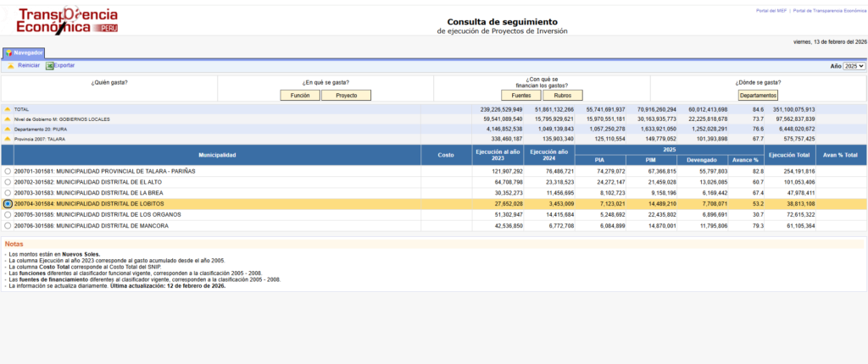Click arrow beside Departamento 20: PIURA
The height and width of the screenshot is (364, 868).
click(8, 129)
